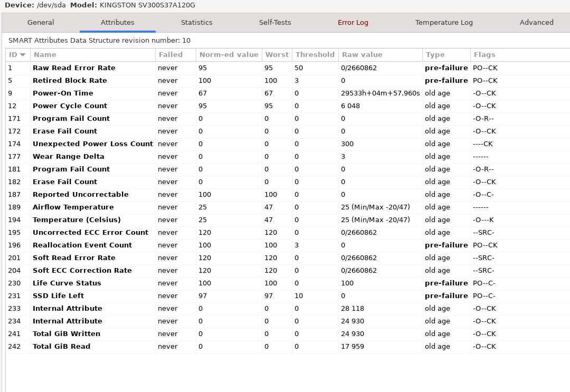Viewport: 570px width, 392px height.
Task: Sort by the Failed column header
Action: (x=176, y=55)
